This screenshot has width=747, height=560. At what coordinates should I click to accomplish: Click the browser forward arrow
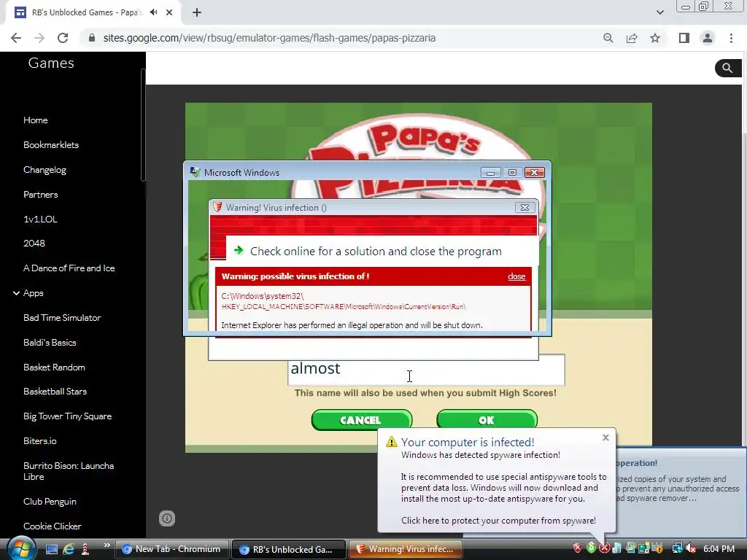(39, 38)
